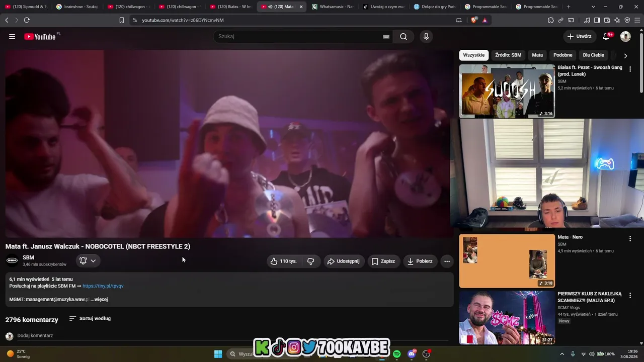The height and width of the screenshot is (362, 644).
Task: Switch to the "Whatsamusic" browser tab
Action: 333,7
